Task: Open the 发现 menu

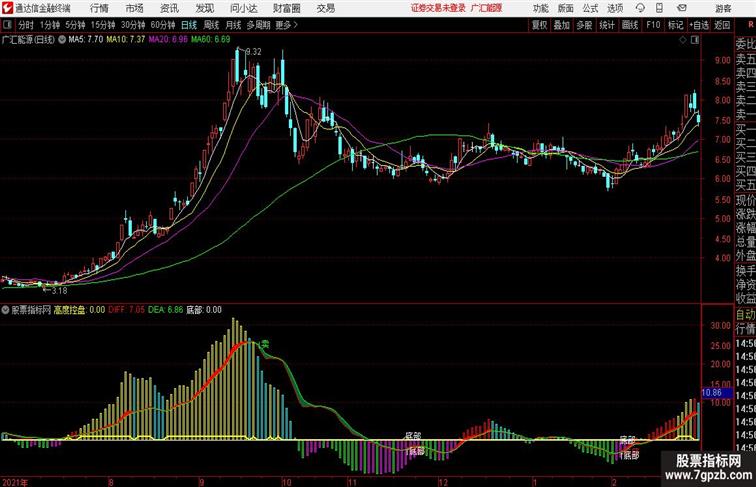Action: coord(205,8)
